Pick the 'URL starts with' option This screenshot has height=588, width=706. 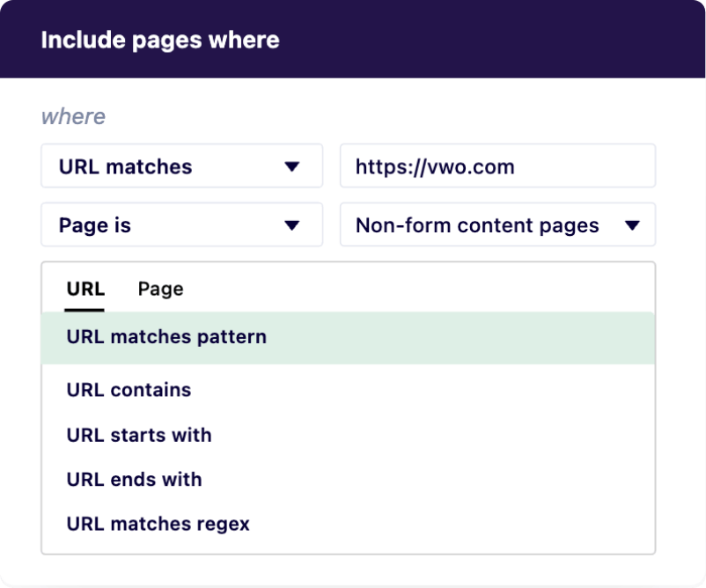139,435
